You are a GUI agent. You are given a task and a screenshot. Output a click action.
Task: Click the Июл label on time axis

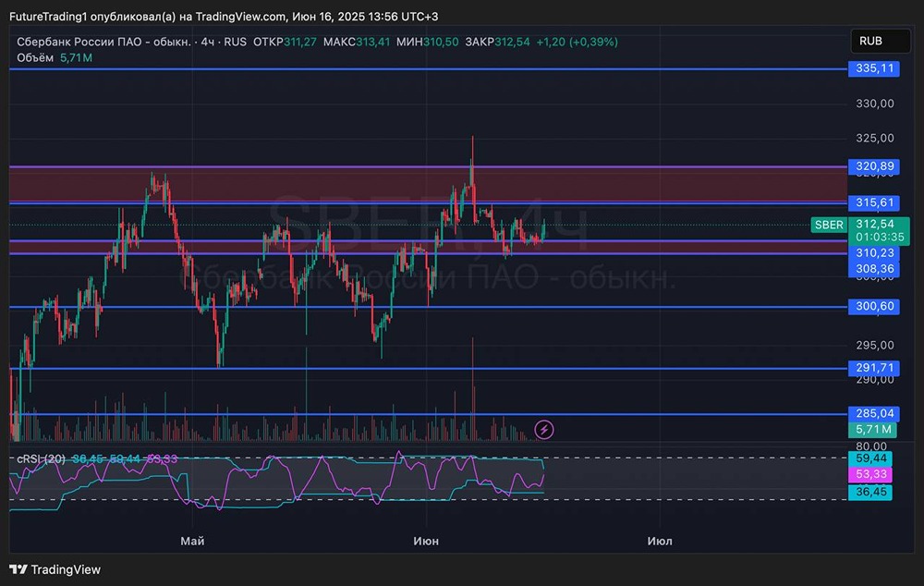660,542
